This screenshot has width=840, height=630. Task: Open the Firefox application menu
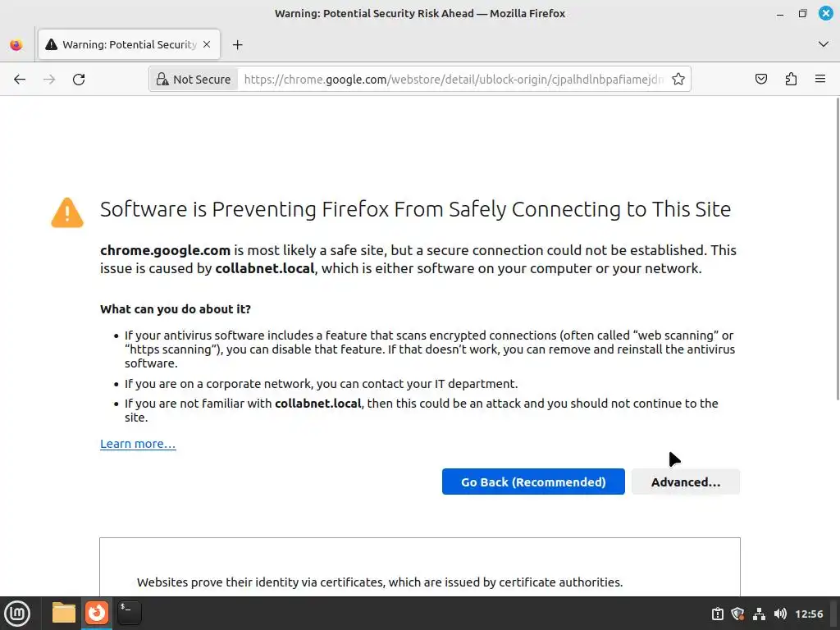click(820, 80)
